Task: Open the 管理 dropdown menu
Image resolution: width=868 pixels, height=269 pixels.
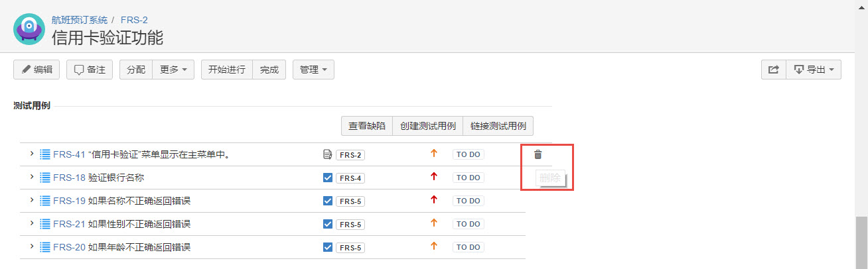Action: click(313, 70)
